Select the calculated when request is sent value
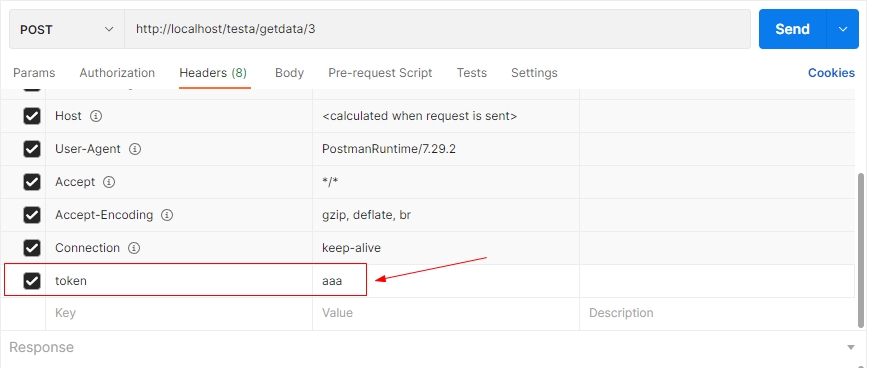 coord(446,116)
